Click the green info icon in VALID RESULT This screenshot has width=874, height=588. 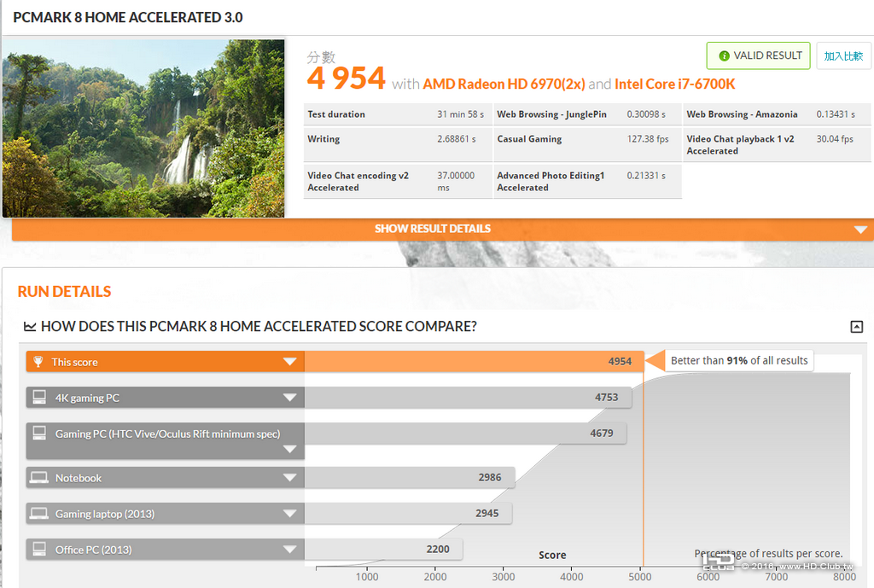724,55
